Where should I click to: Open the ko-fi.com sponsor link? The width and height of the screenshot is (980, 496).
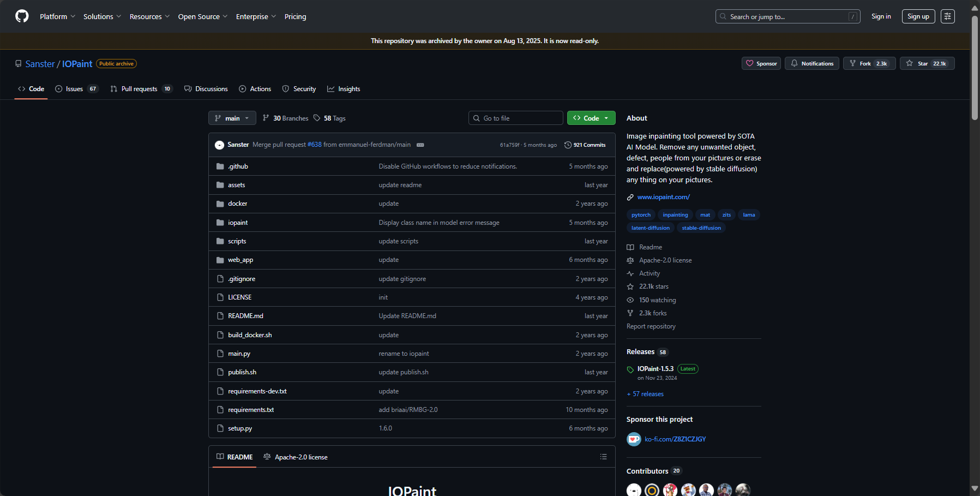pyautogui.click(x=675, y=439)
